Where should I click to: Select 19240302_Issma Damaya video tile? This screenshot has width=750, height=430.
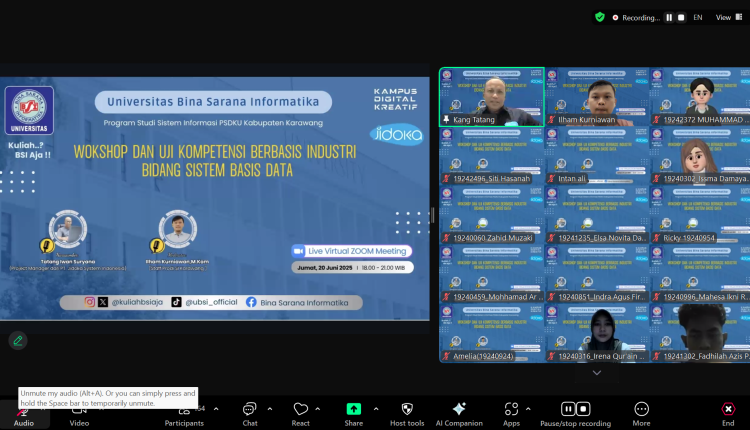pos(701,156)
